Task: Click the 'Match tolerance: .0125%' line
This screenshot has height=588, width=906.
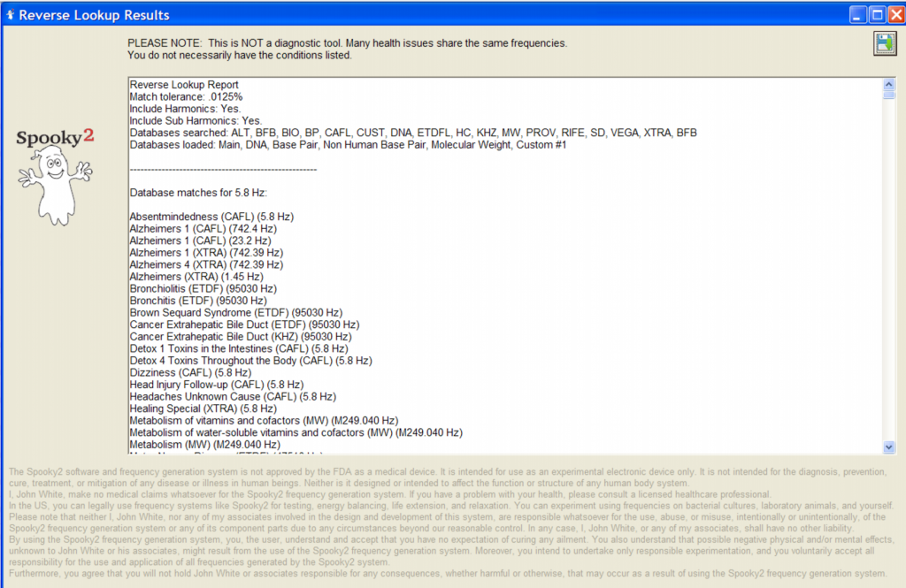Action: click(x=186, y=96)
